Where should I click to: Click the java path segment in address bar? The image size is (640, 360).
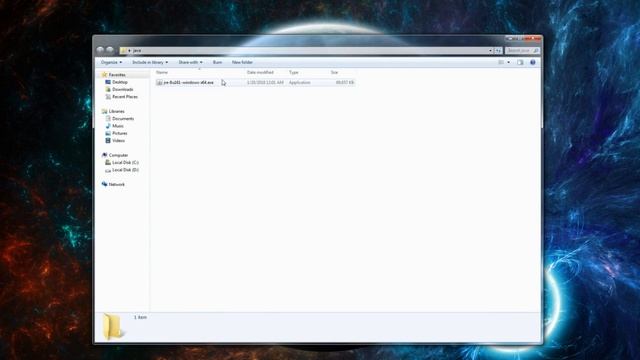coord(137,51)
